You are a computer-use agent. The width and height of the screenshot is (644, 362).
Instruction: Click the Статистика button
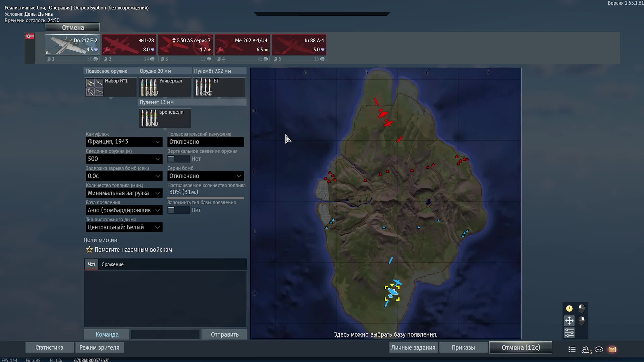(49, 347)
